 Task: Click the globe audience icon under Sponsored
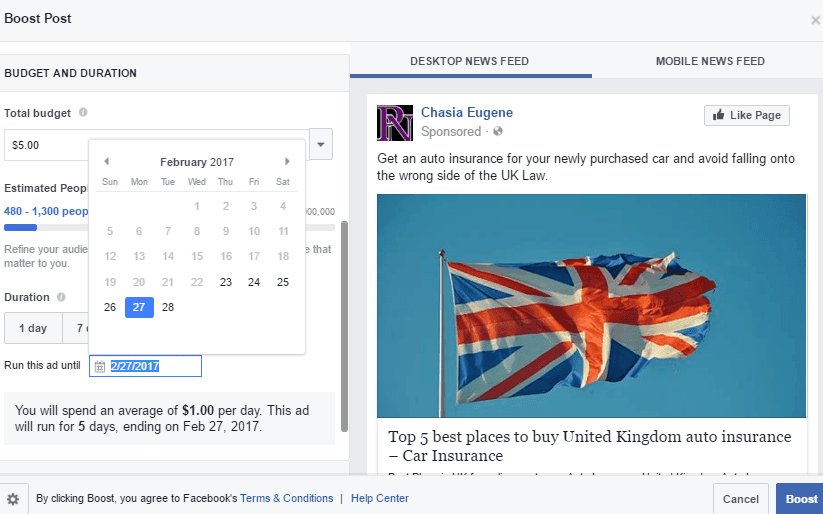[498, 131]
